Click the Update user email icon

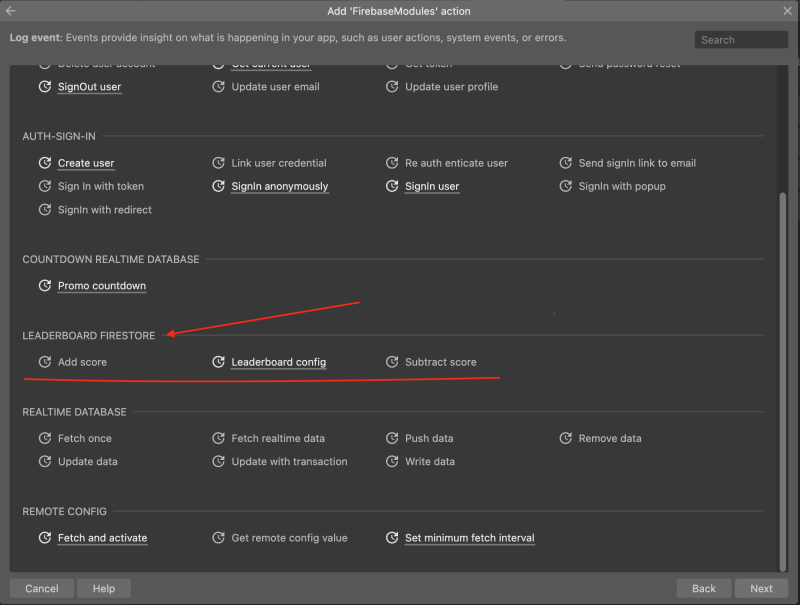[218, 87]
